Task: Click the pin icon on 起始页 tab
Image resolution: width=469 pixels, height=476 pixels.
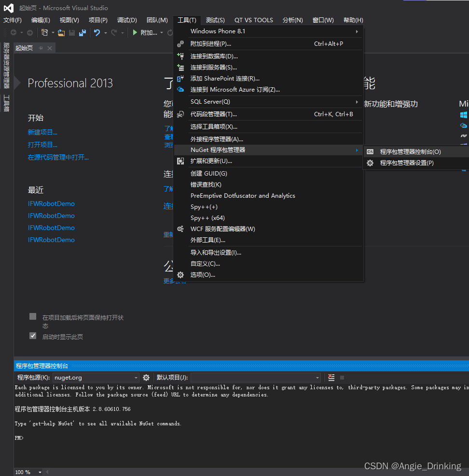Action: coord(41,48)
